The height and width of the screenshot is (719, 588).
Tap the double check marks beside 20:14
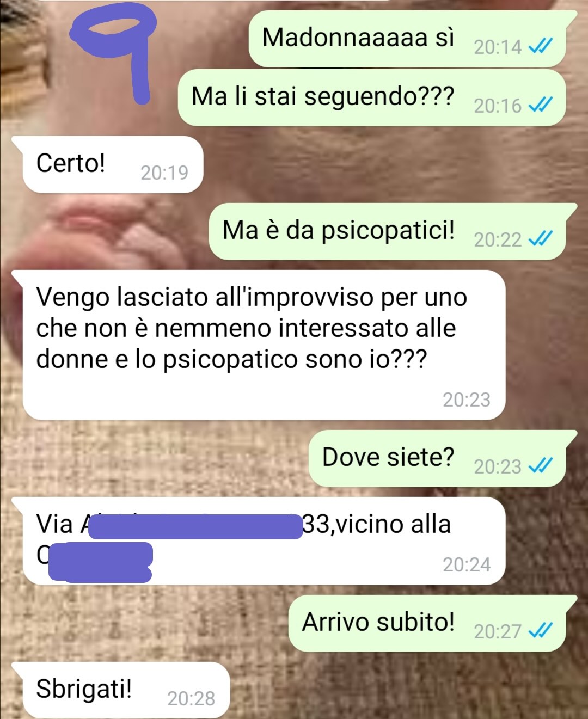541,46
